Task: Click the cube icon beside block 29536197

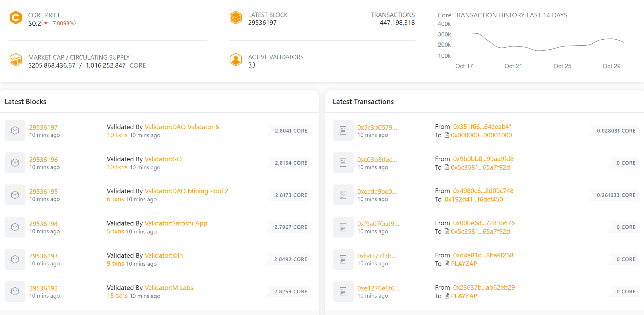Action: [x=15, y=130]
